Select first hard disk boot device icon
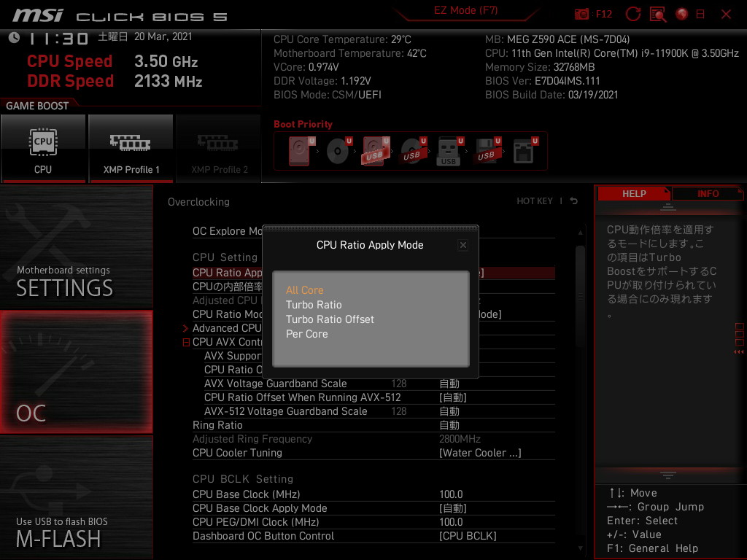The width and height of the screenshot is (747, 560). tap(301, 151)
